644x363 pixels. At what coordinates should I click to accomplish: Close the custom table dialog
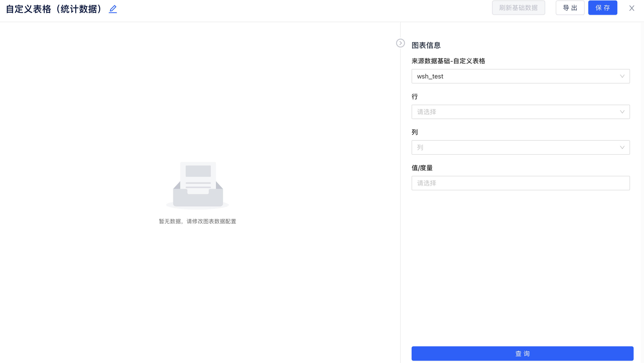[632, 8]
